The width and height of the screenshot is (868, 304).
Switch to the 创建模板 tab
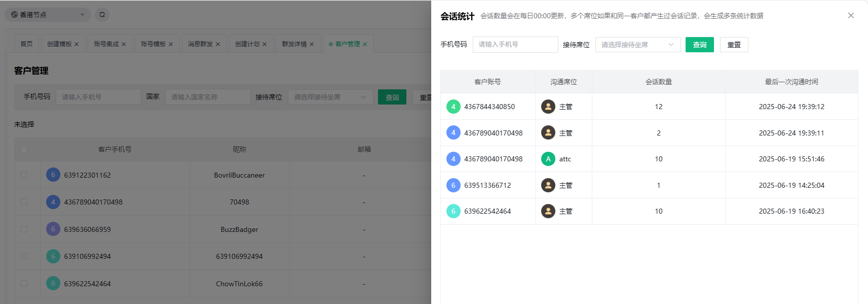point(59,44)
